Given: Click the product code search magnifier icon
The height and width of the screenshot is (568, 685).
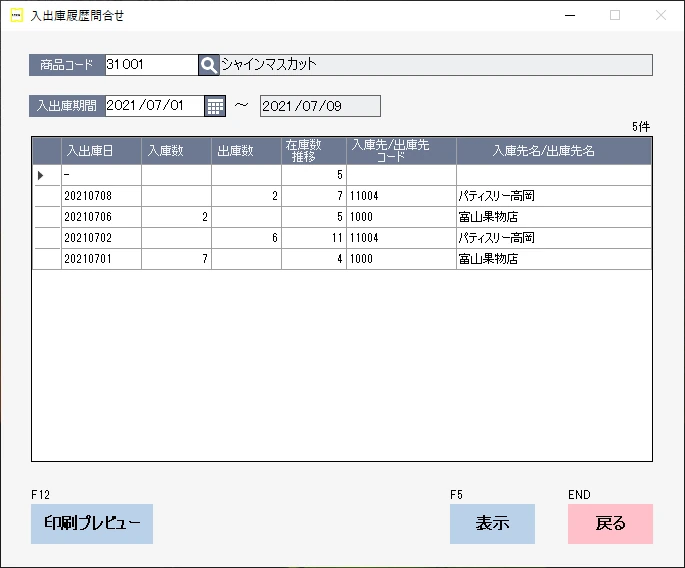Looking at the screenshot, I should pos(208,65).
